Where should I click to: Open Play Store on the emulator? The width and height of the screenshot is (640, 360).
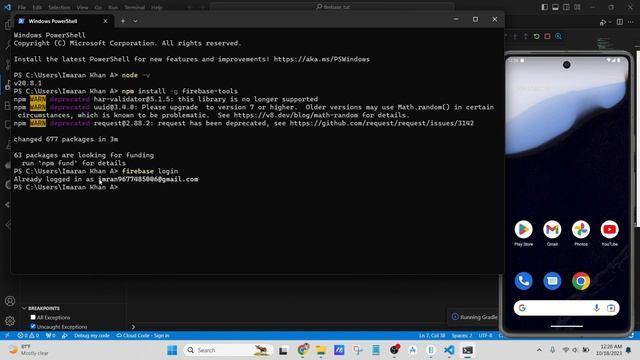[x=523, y=229]
